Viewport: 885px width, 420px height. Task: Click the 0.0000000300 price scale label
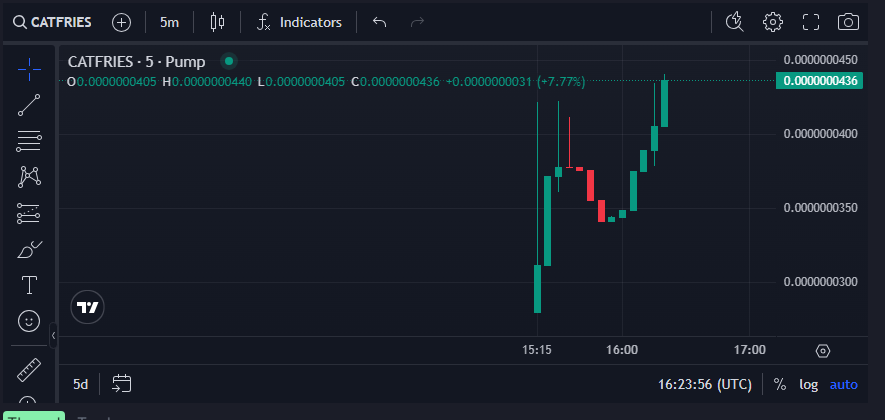coord(820,282)
